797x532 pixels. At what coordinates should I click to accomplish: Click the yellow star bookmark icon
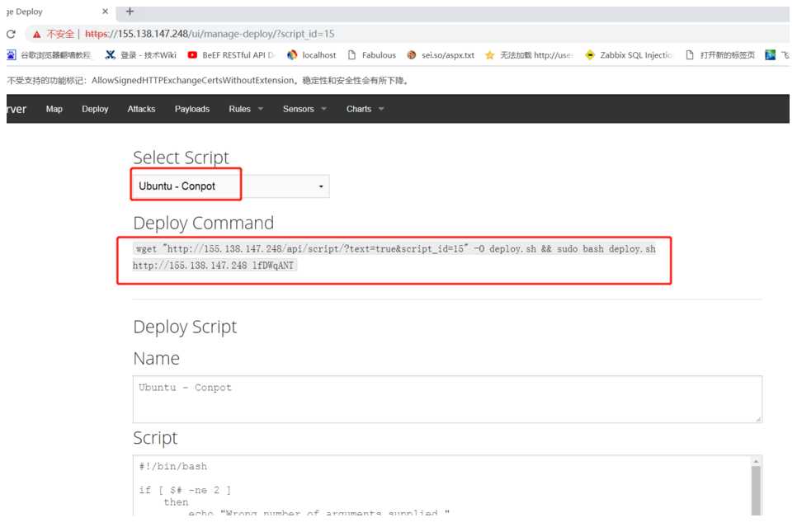489,55
